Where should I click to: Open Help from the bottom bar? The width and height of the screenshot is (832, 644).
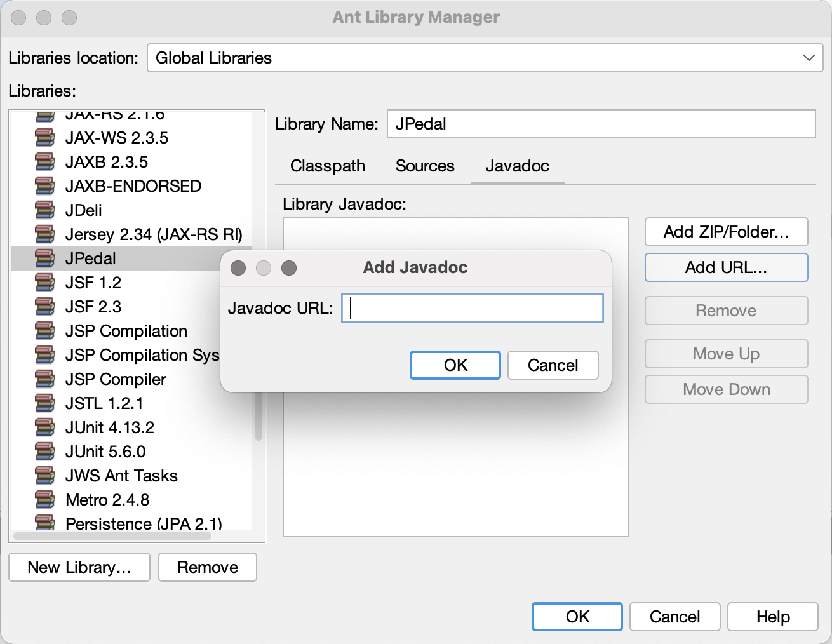[x=772, y=617]
